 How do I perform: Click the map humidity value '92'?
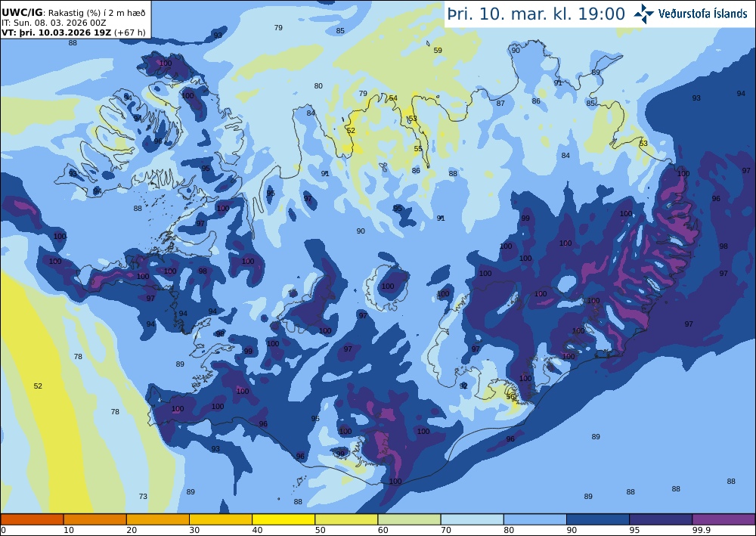tap(464, 386)
